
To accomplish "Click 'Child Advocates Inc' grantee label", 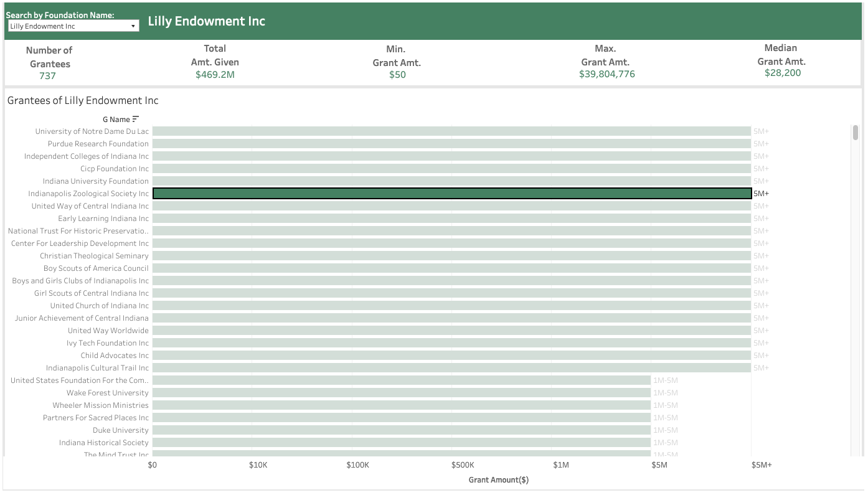I will pos(115,356).
